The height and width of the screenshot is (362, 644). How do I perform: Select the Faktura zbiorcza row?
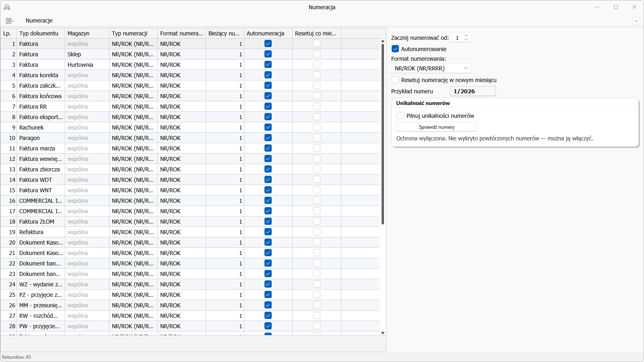(190, 169)
